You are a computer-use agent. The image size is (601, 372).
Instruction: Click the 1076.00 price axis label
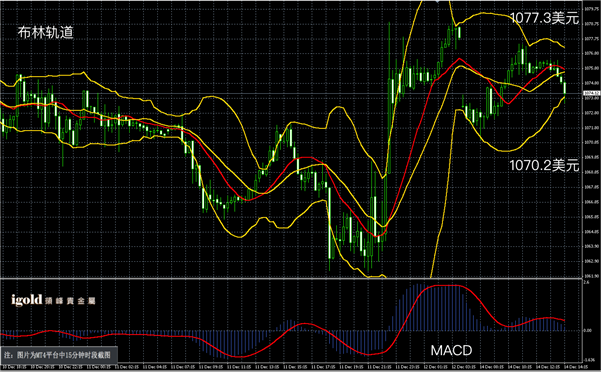coord(592,53)
